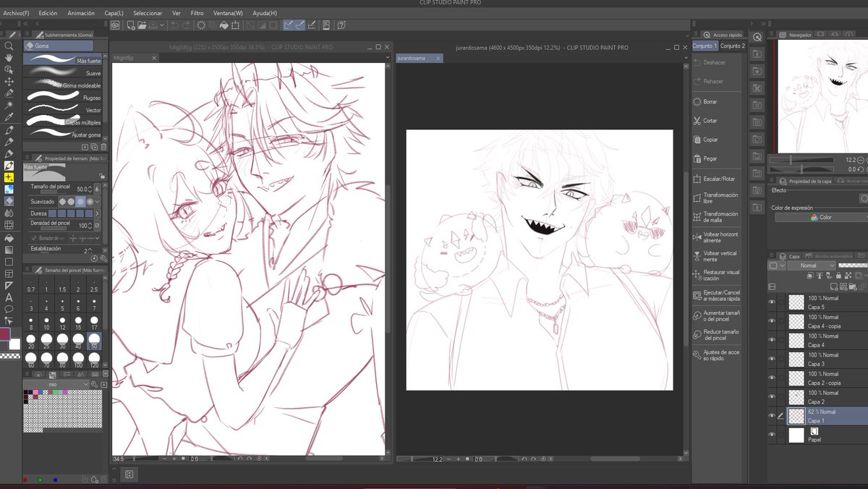
Task: Select the yellow Decoration tool
Action: 9,177
